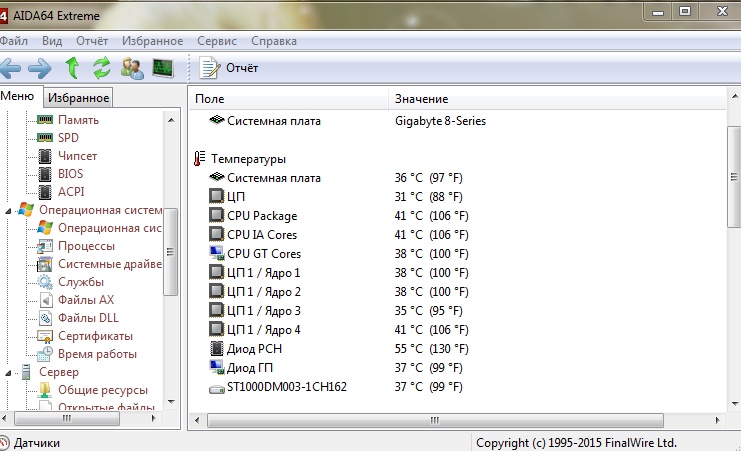Open the users icon in the toolbar
Image resolution: width=741 pixels, height=451 pixels.
(x=132, y=69)
